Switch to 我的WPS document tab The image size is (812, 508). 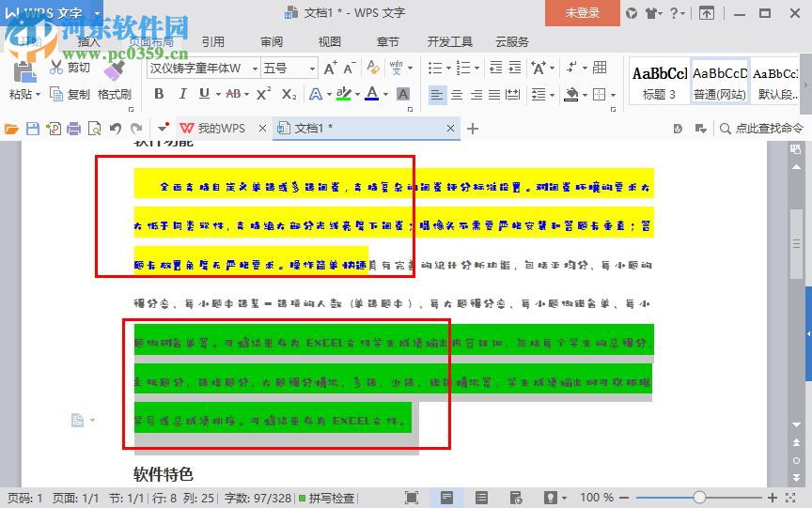pyautogui.click(x=221, y=129)
